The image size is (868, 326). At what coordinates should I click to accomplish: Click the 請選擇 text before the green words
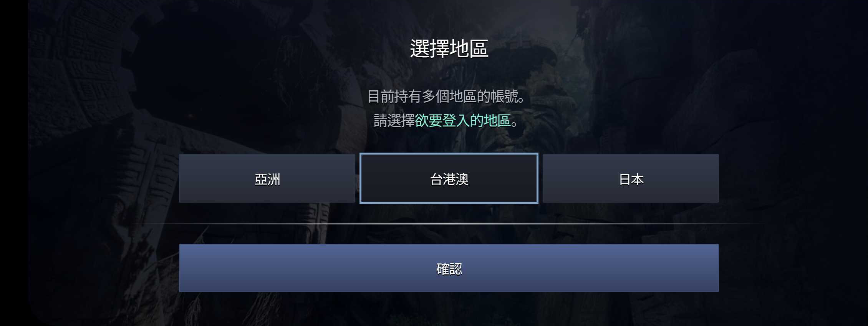(394, 121)
